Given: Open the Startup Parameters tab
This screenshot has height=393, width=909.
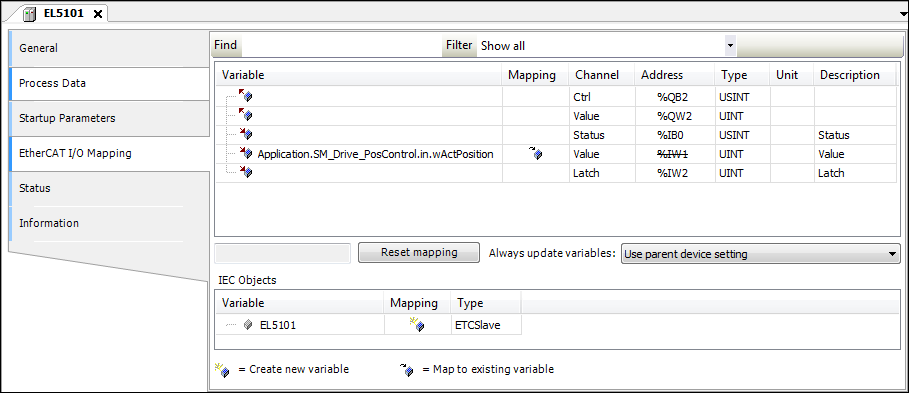Looking at the screenshot, I should tap(109, 118).
